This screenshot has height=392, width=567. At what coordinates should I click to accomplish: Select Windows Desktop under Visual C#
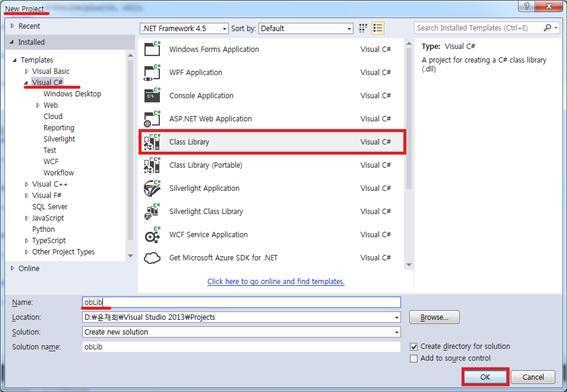point(72,94)
